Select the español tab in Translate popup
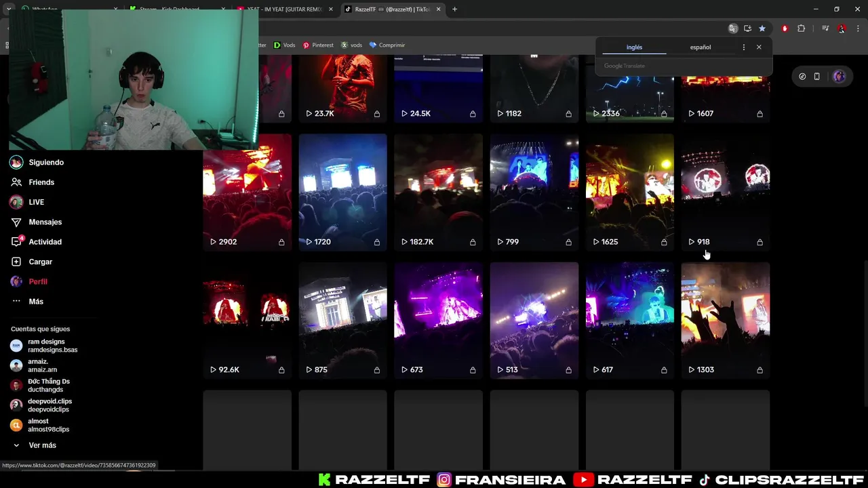This screenshot has width=868, height=488. point(701,47)
